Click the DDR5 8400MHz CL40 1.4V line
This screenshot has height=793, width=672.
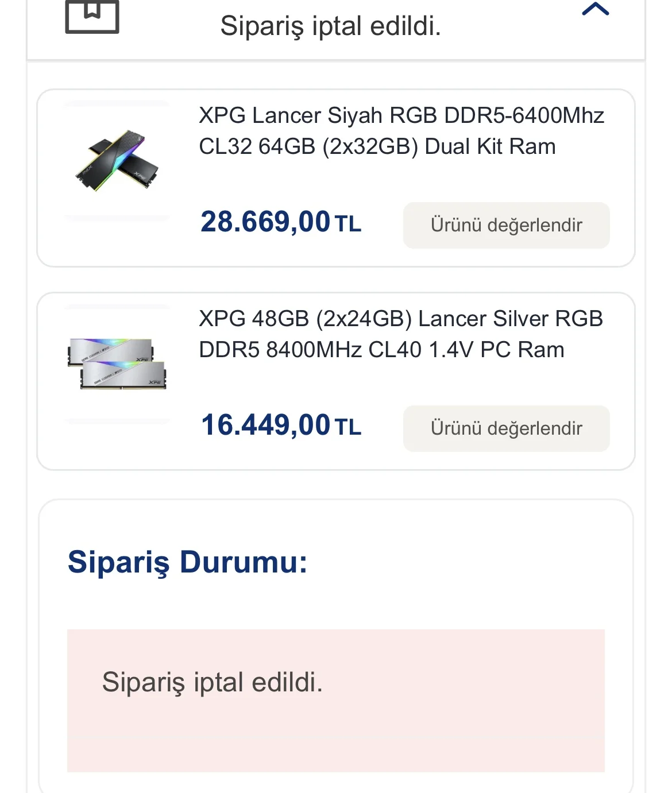pyautogui.click(x=381, y=350)
